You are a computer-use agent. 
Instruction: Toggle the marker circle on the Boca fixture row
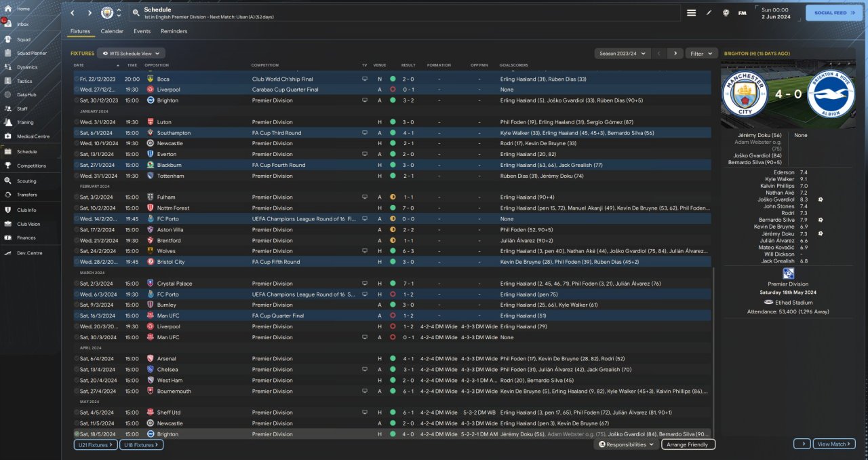[77, 79]
